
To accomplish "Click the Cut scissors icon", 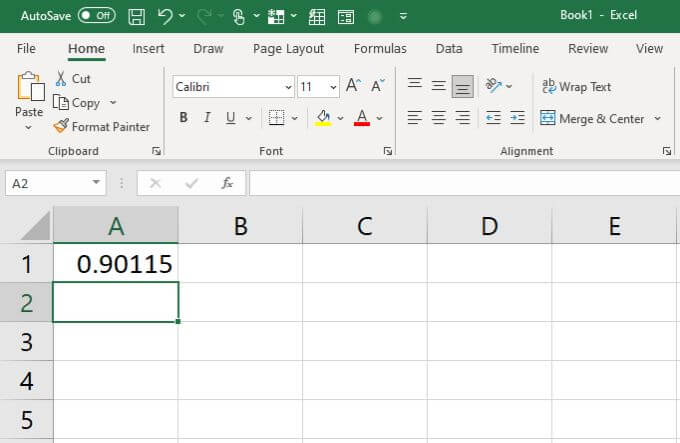I will pyautogui.click(x=61, y=78).
